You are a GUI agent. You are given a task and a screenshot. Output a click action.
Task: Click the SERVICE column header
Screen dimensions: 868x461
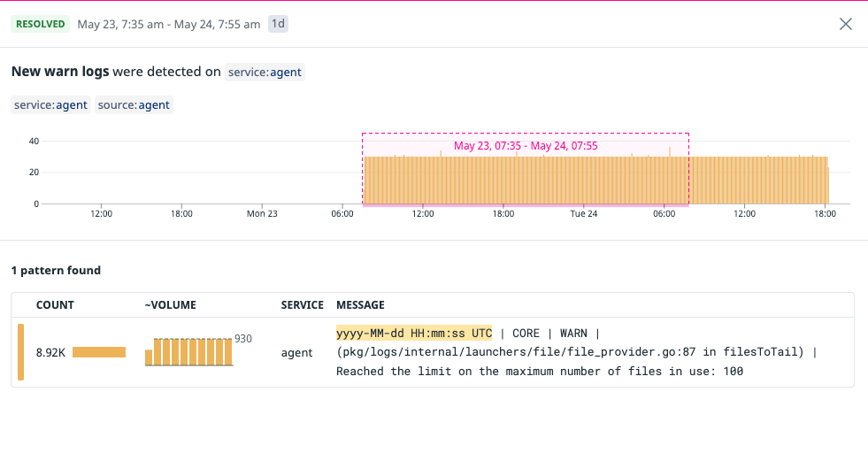[303, 305]
